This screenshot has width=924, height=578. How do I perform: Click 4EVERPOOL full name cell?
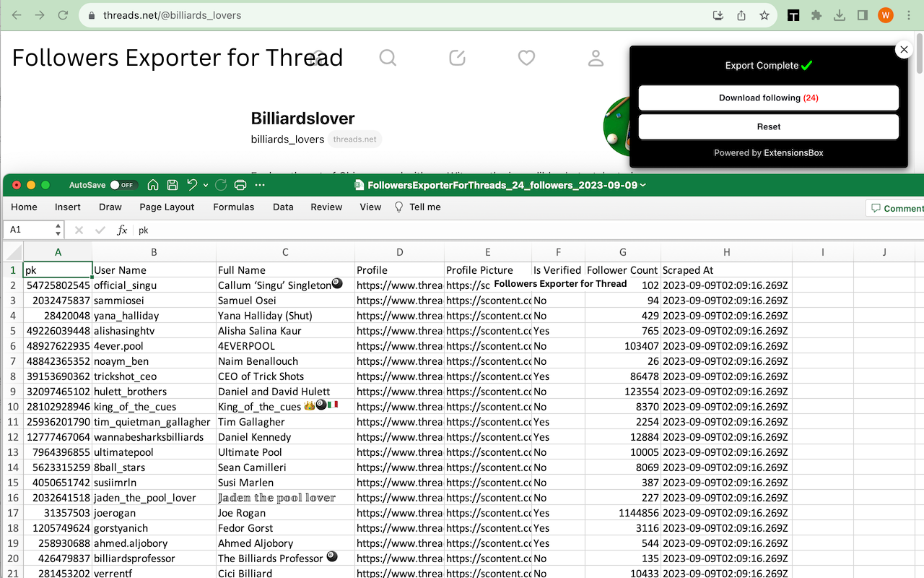(285, 346)
